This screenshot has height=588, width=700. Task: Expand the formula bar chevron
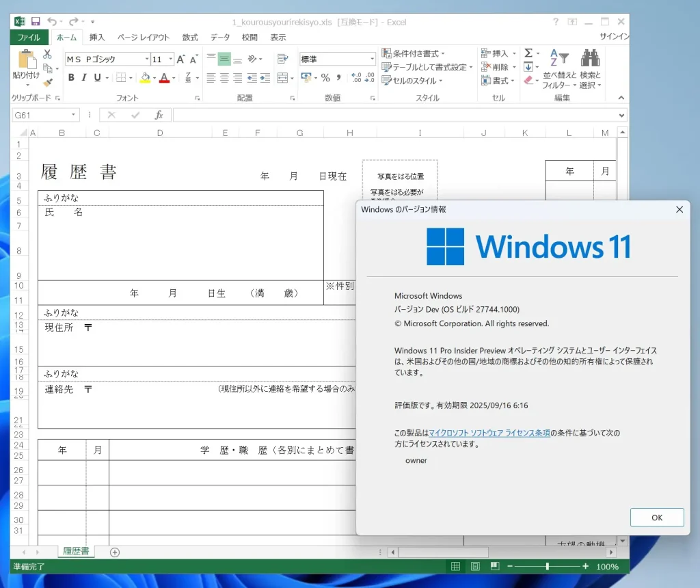[621, 115]
